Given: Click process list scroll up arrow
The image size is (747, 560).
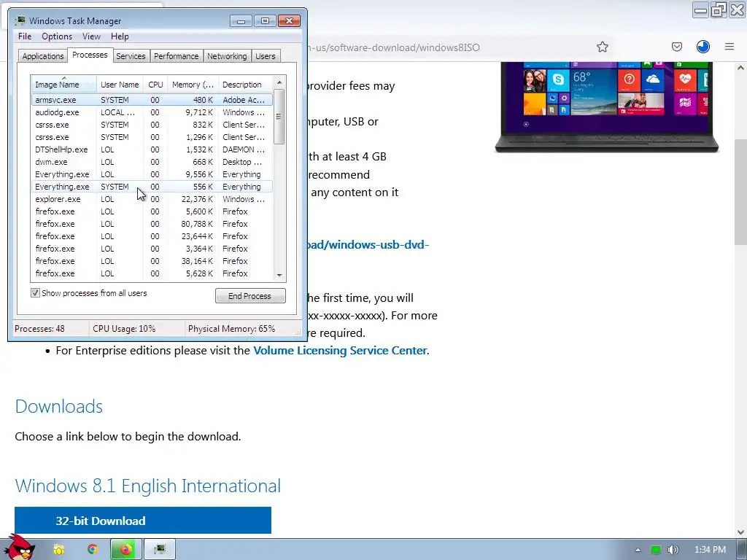Looking at the screenshot, I should 279,82.
